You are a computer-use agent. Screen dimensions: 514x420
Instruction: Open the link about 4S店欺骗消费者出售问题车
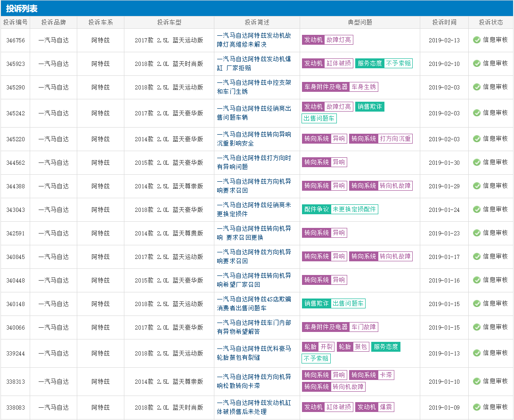click(x=254, y=304)
